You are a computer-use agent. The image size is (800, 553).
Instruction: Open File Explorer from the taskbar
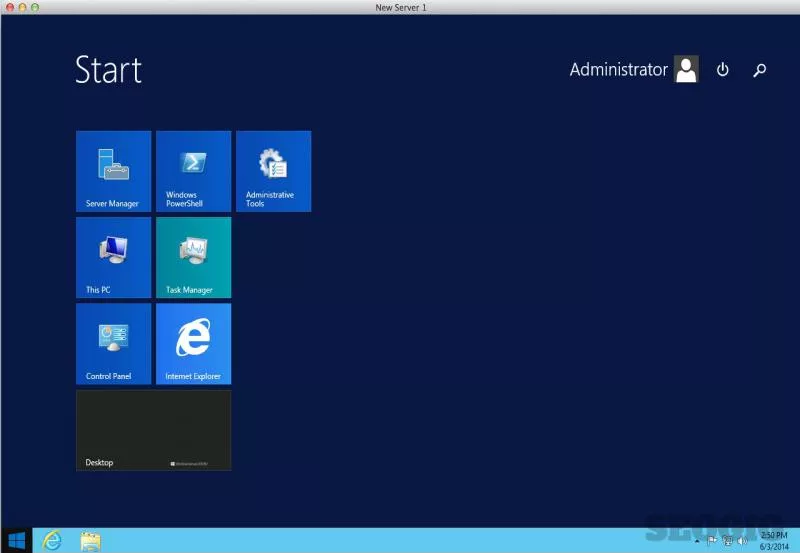91,541
